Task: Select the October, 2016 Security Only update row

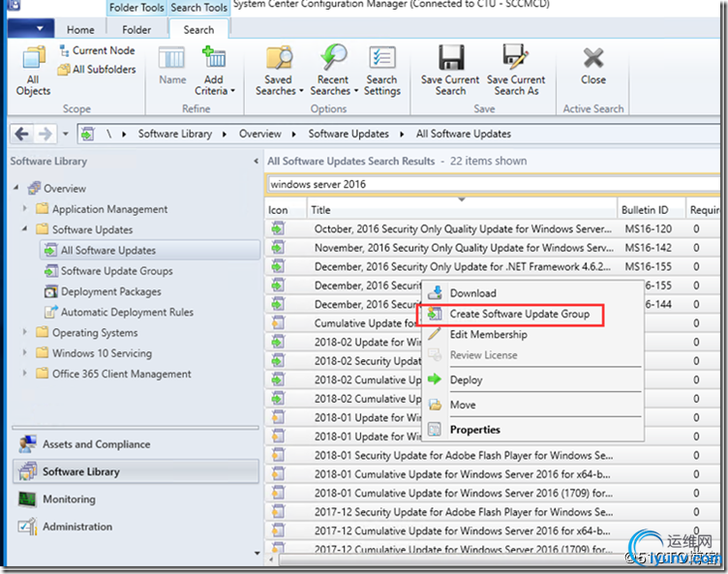Action: [x=492, y=229]
